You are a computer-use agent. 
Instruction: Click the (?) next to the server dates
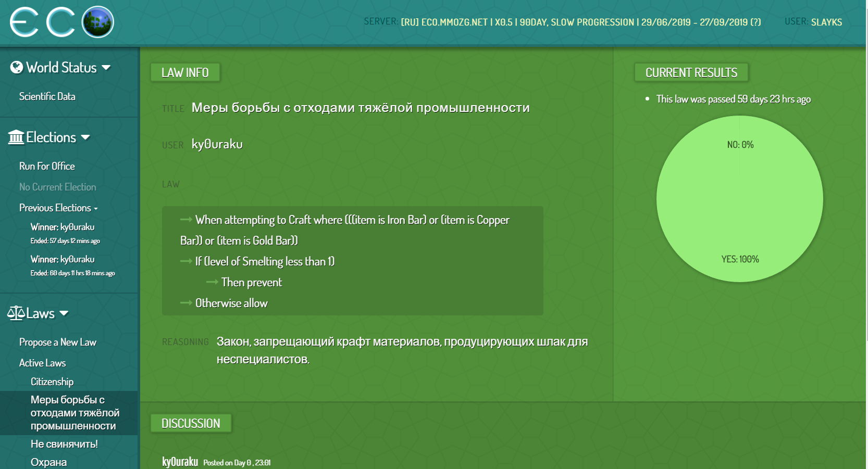tap(756, 22)
